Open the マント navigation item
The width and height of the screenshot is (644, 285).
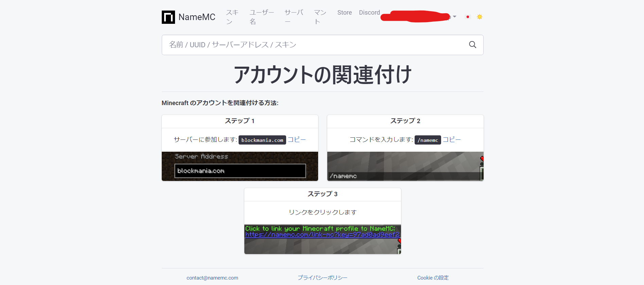pos(320,17)
